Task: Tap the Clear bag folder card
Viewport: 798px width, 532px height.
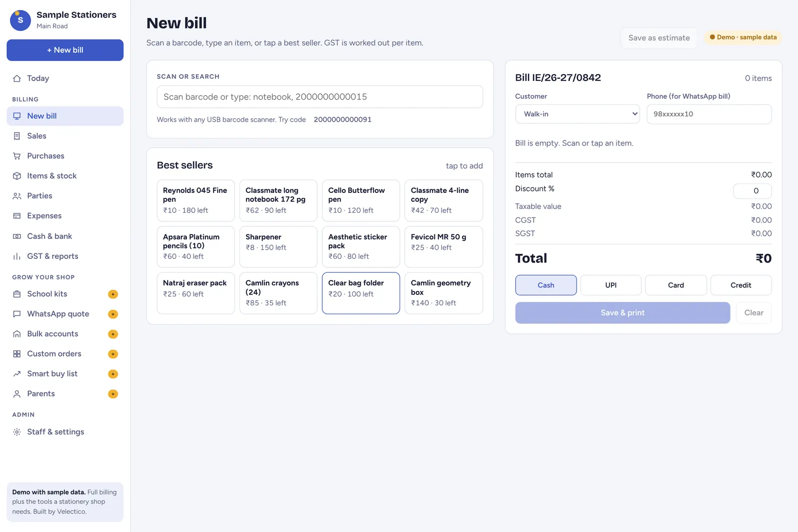Action: pyautogui.click(x=361, y=293)
